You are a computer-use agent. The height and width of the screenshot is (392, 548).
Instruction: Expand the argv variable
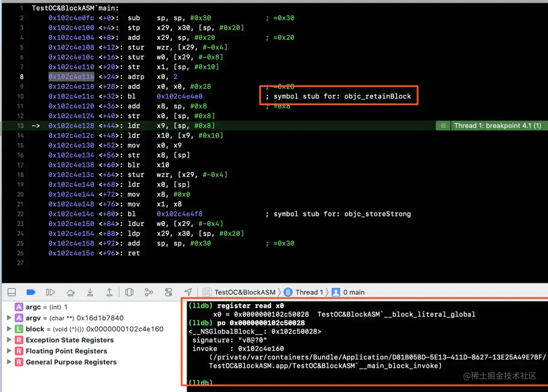point(10,318)
